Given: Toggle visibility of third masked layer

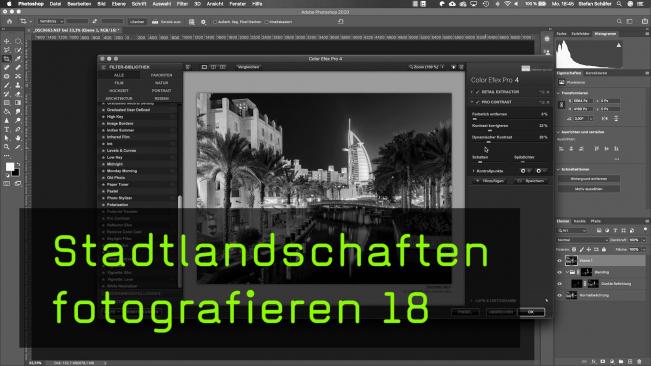Looking at the screenshot, I should 560,284.
